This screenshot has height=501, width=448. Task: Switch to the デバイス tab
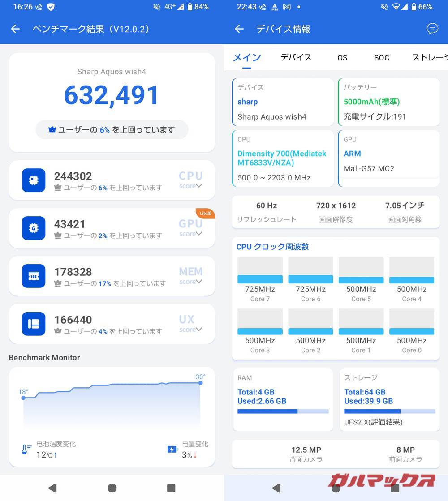[296, 57]
